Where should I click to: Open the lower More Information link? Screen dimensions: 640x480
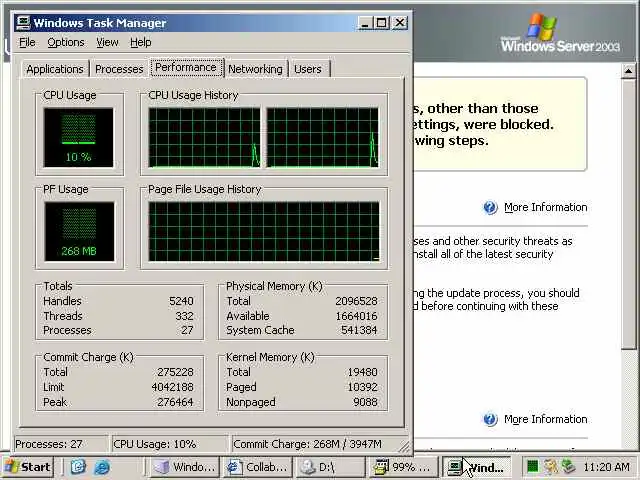point(545,419)
